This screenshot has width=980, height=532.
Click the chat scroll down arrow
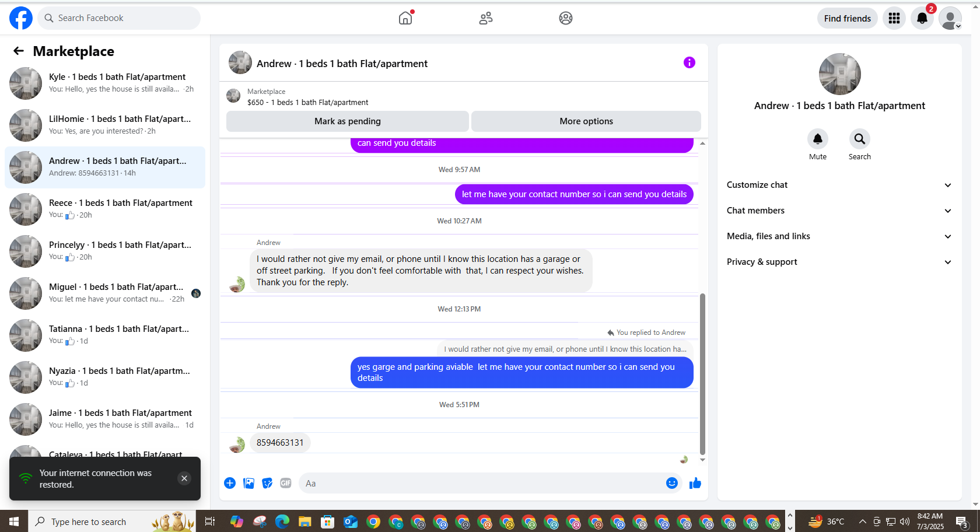(702, 460)
